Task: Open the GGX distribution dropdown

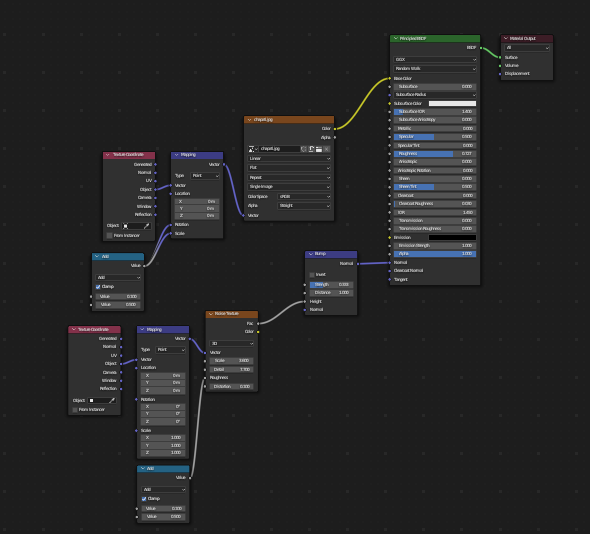Action: (435, 60)
